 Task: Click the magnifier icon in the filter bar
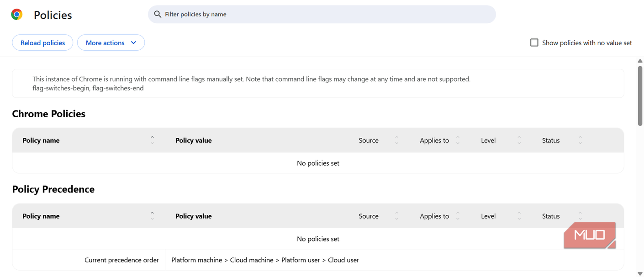(158, 14)
